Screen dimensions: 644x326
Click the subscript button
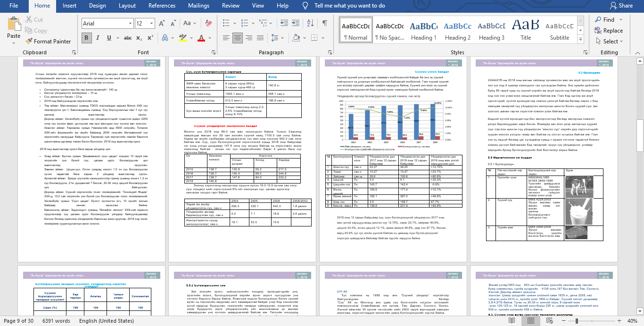[x=140, y=38]
